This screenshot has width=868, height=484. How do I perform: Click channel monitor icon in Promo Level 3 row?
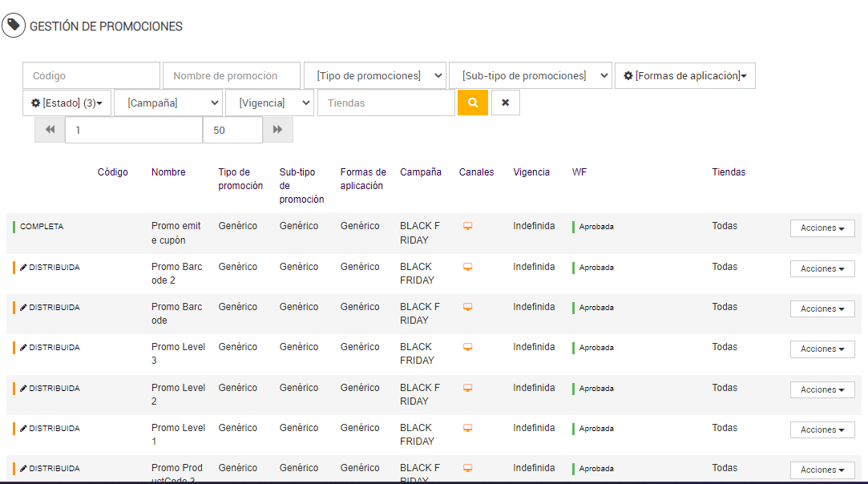468,347
